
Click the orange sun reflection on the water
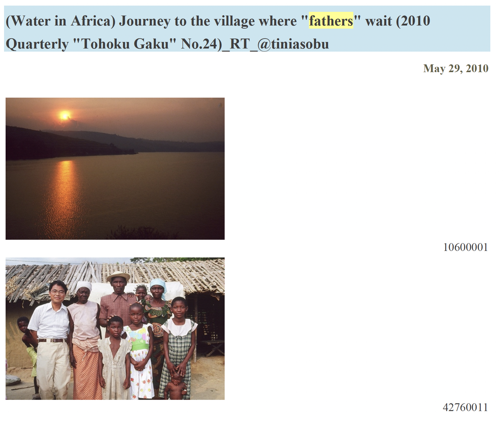tap(65, 193)
